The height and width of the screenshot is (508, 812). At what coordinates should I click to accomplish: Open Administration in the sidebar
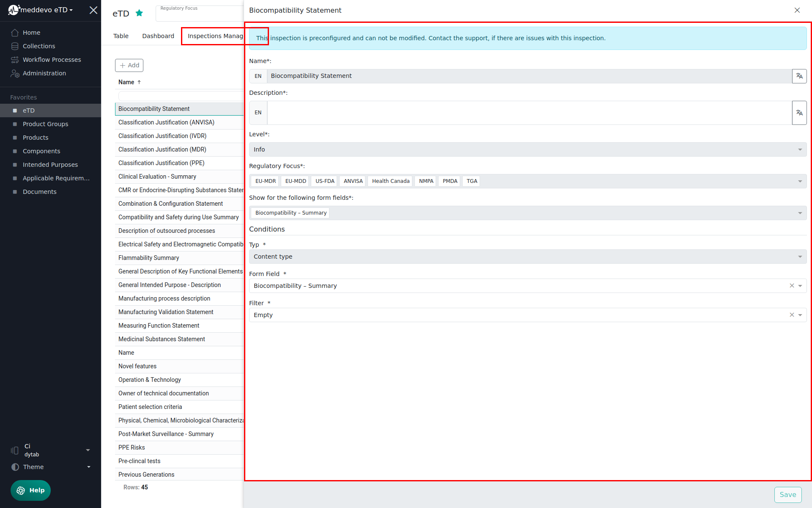(x=44, y=73)
